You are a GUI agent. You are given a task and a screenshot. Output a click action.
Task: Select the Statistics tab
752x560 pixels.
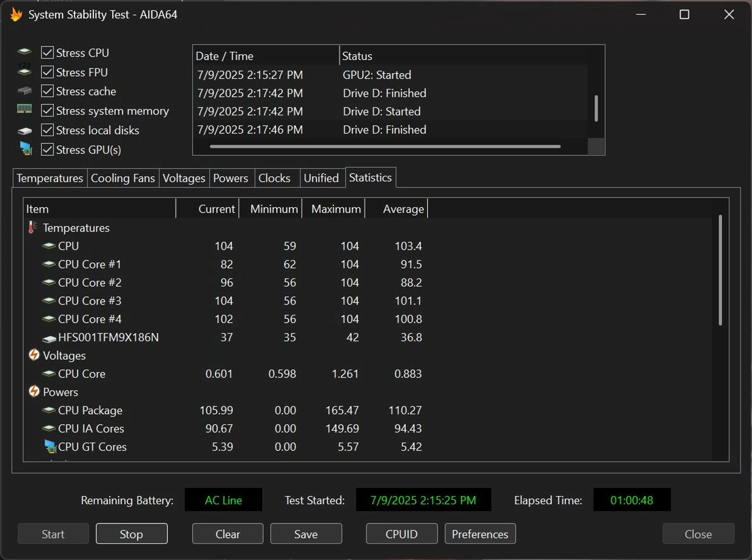coord(371,178)
